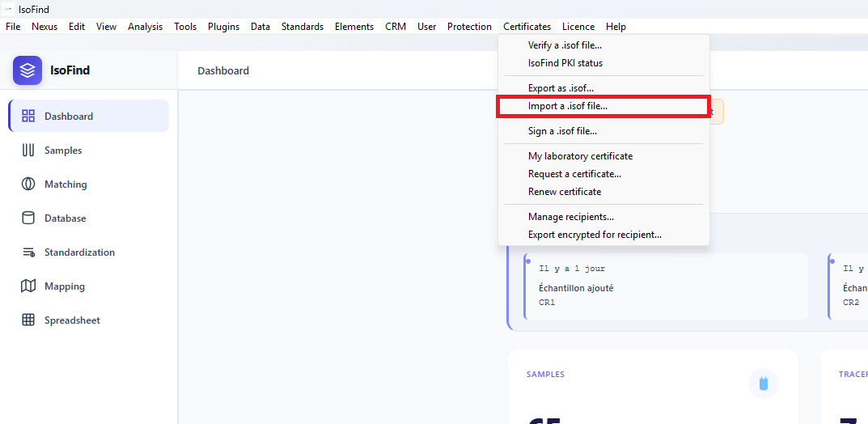Image resolution: width=868 pixels, height=424 pixels.
Task: Choose 'Request a certificate...'
Action: 604,174
